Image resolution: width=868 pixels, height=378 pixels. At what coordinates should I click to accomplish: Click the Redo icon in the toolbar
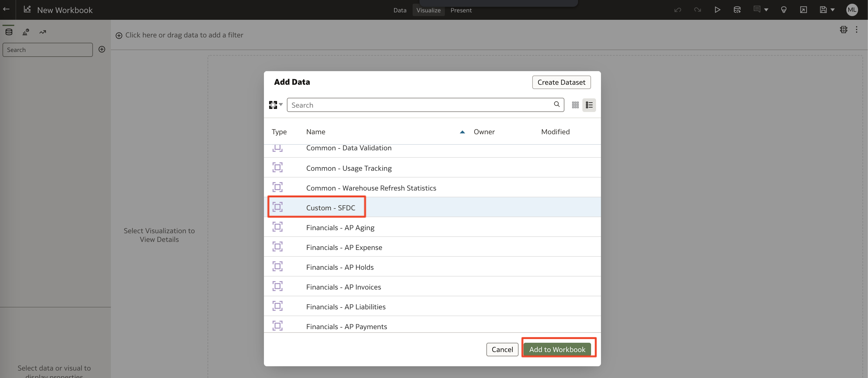point(698,10)
